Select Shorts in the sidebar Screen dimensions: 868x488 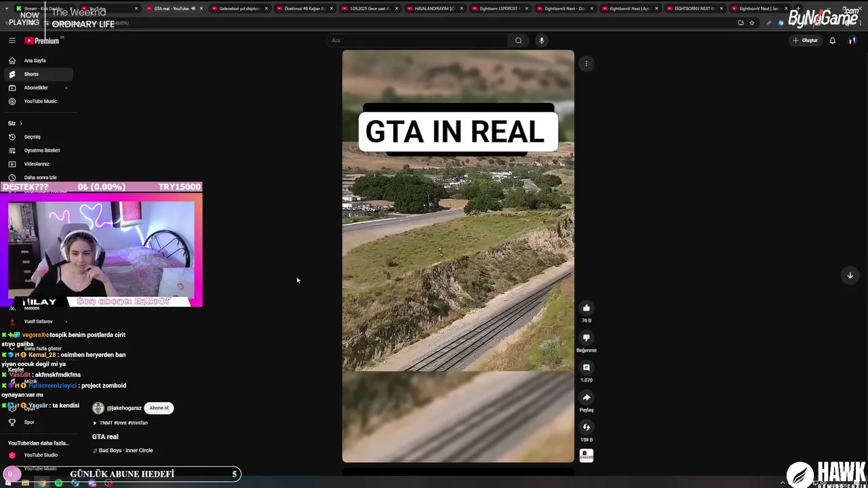point(39,74)
